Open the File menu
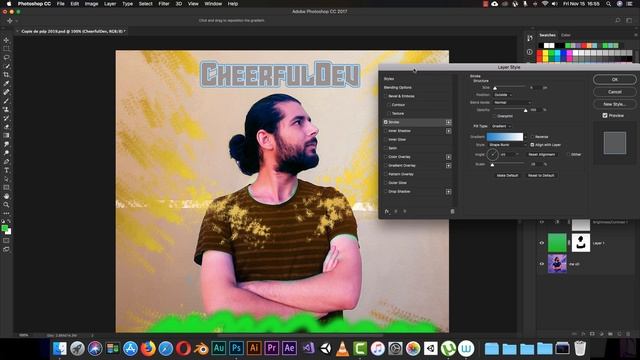Image resolution: width=640 pixels, height=360 pixels. click(60, 4)
